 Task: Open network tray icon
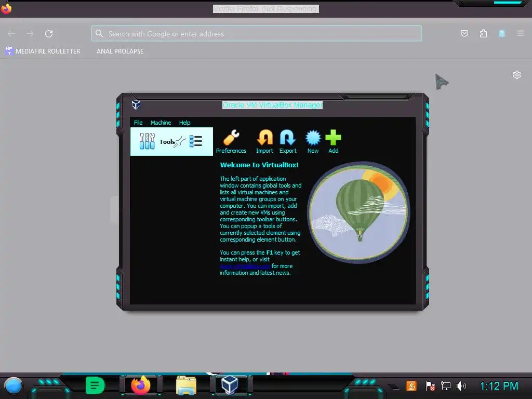tap(445, 386)
